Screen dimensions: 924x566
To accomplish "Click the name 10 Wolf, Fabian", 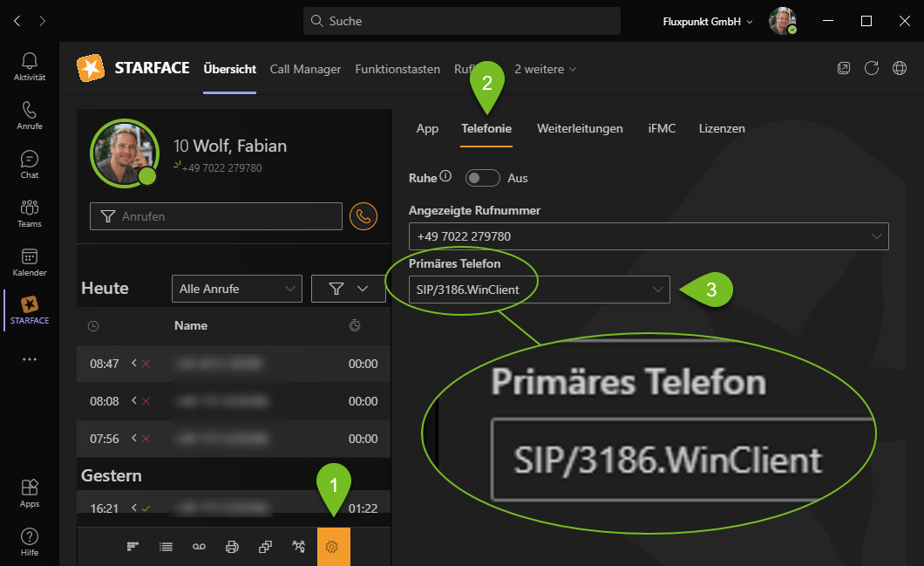I will [x=230, y=146].
